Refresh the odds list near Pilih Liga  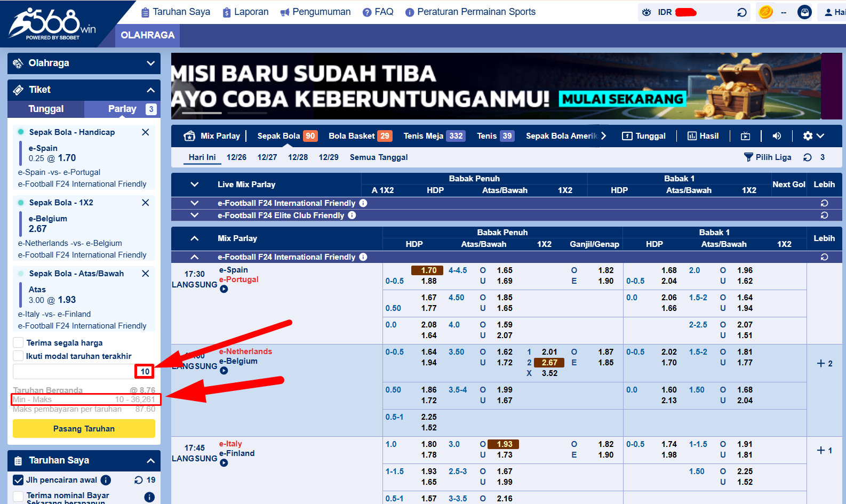point(808,157)
